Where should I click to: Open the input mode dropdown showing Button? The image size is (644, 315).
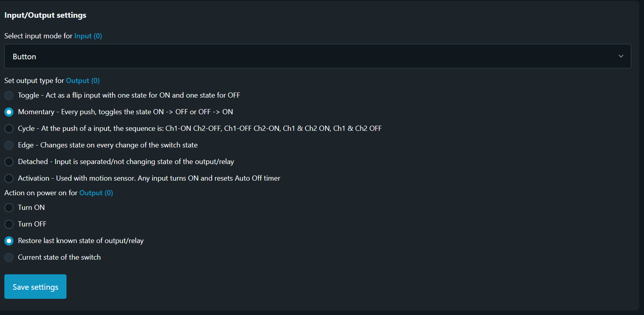317,56
